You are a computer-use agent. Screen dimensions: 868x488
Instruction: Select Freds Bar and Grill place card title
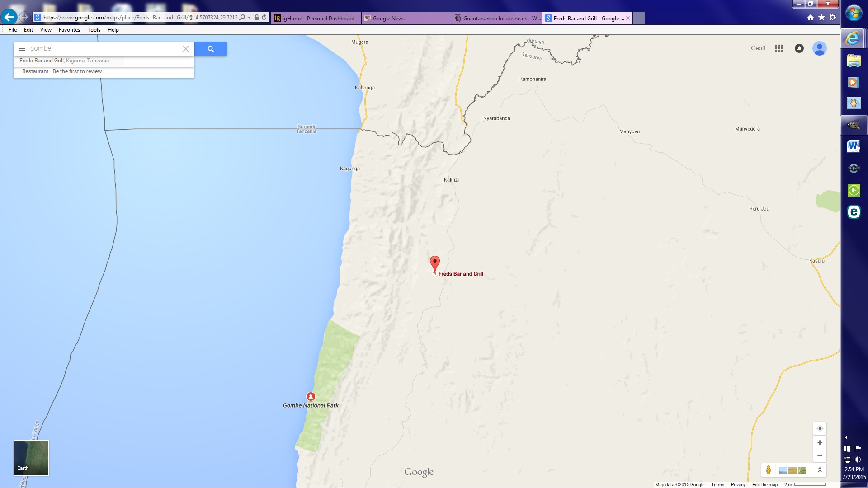click(42, 61)
